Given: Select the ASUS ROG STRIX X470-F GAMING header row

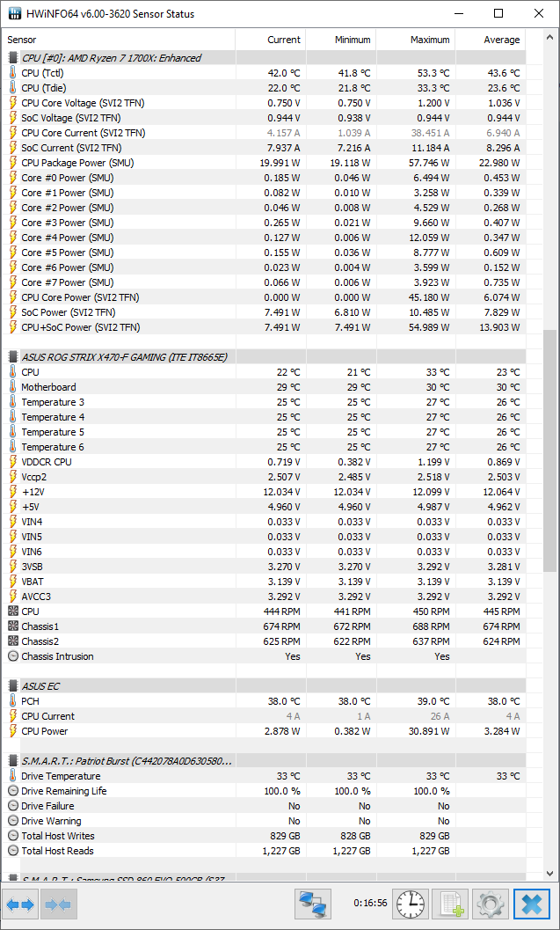Looking at the screenshot, I should (x=265, y=357).
